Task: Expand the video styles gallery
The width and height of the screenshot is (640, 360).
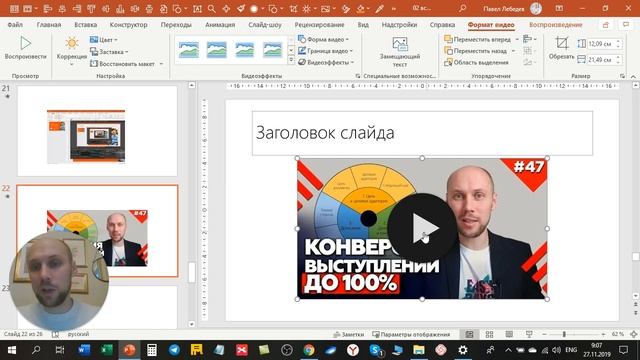Action: (291, 60)
